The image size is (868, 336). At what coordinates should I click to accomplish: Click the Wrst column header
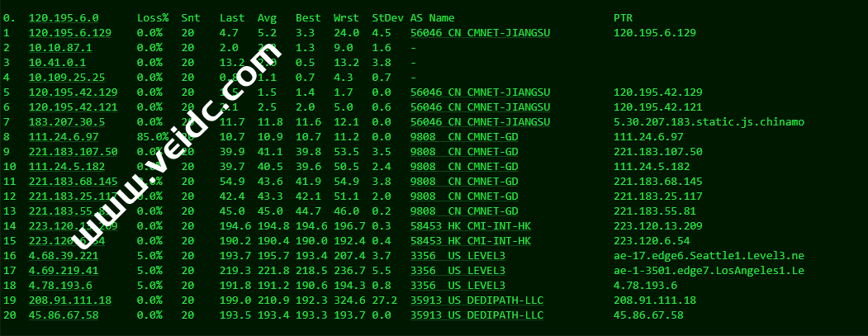point(347,18)
